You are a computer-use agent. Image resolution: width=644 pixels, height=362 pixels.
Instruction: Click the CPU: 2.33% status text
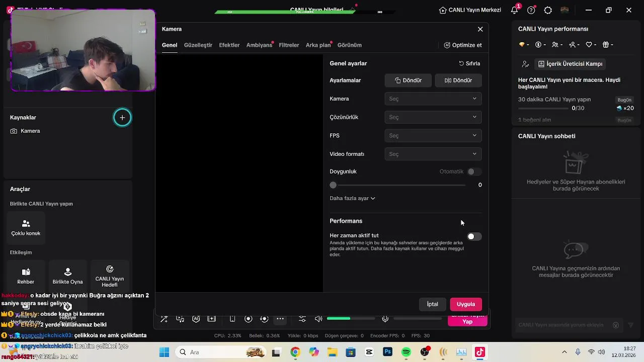tap(227, 336)
